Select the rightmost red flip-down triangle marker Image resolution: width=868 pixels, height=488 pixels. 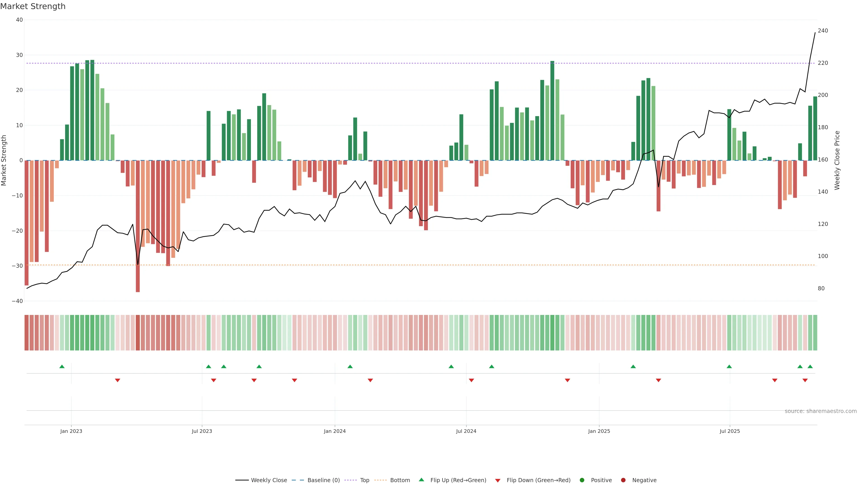805,380
